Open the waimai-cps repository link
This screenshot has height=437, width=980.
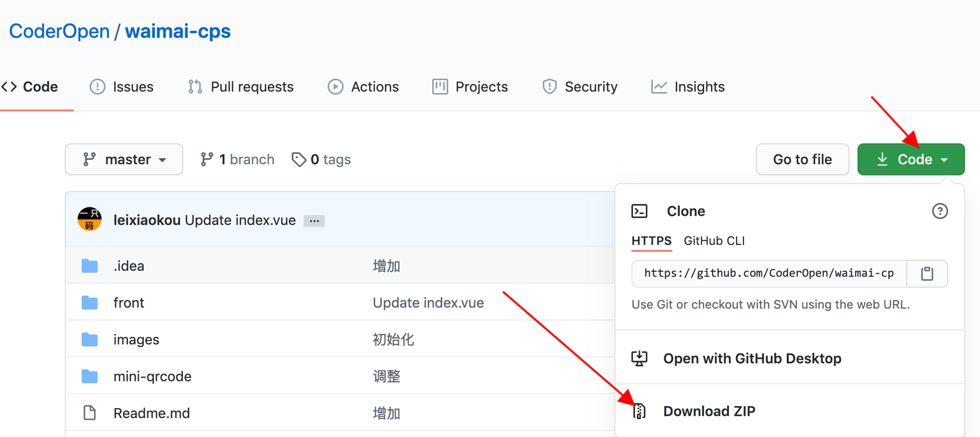178,31
